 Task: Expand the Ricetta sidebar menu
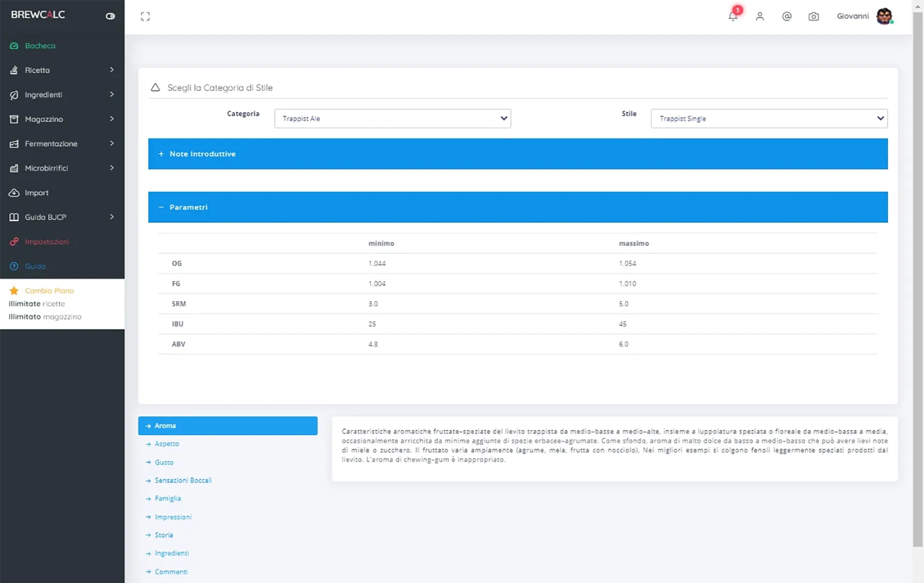coord(62,70)
